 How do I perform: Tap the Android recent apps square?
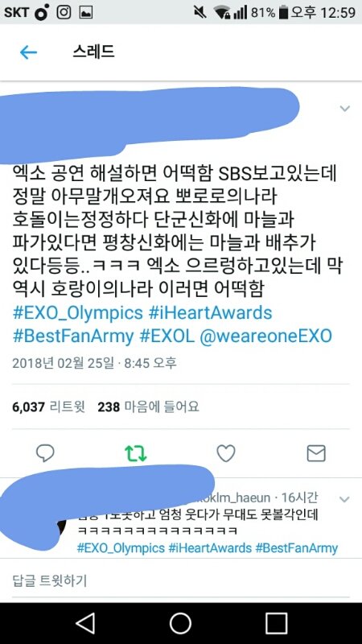point(276,623)
